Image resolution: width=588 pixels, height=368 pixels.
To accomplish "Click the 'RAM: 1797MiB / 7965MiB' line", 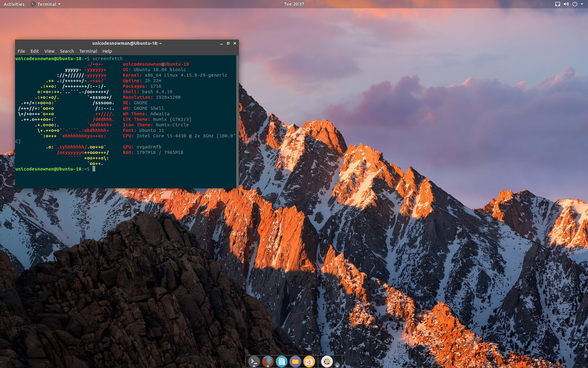I will 153,152.
